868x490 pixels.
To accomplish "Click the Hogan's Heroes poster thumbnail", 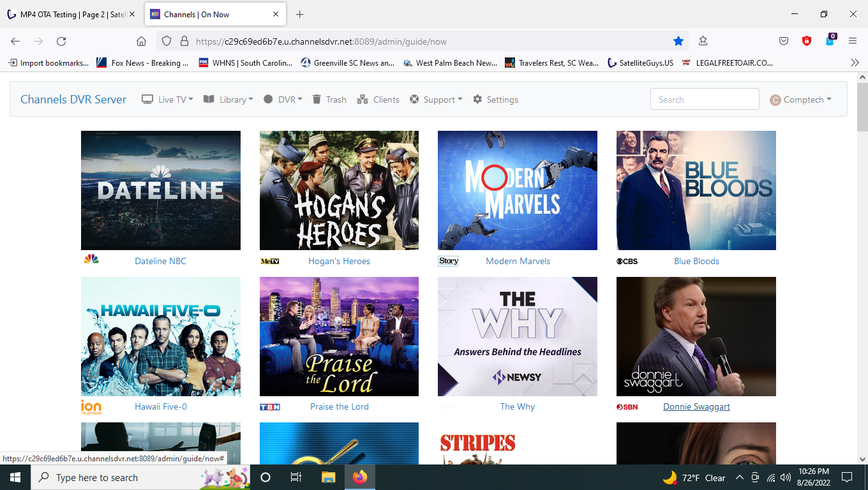I will point(339,190).
